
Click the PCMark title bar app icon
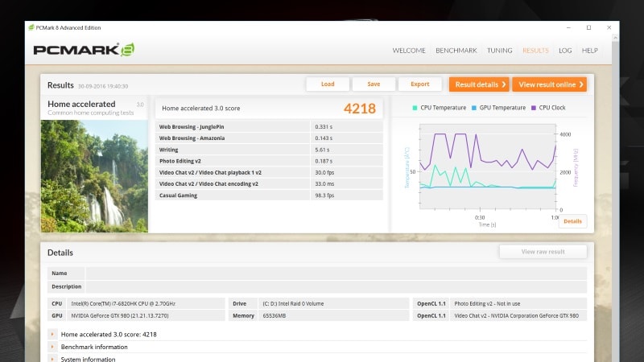tap(31, 27)
